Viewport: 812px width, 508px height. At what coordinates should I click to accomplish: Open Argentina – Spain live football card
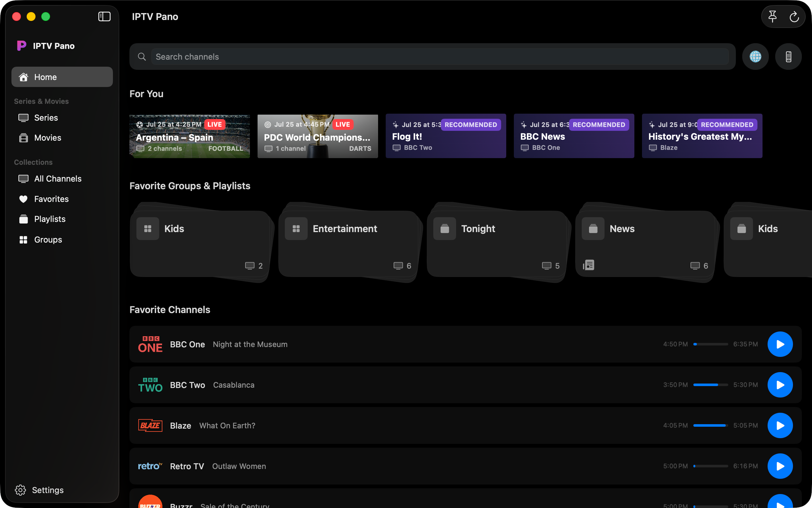[x=190, y=136]
